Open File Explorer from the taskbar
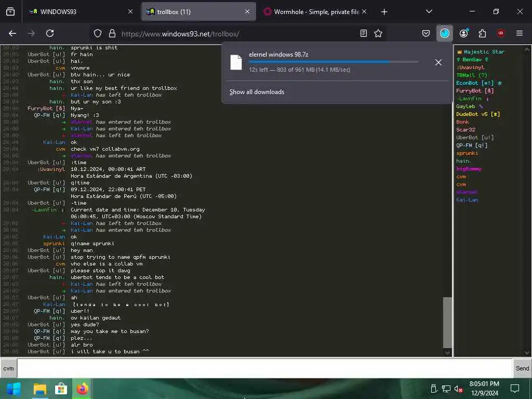This screenshot has width=532, height=399. [39, 389]
